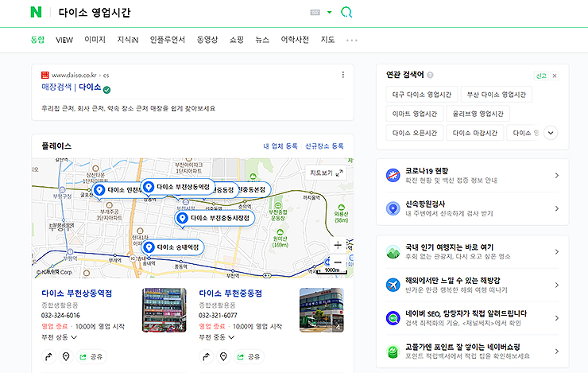The image size is (588, 373).
Task: Click the 신고 report button
Action: (541, 76)
